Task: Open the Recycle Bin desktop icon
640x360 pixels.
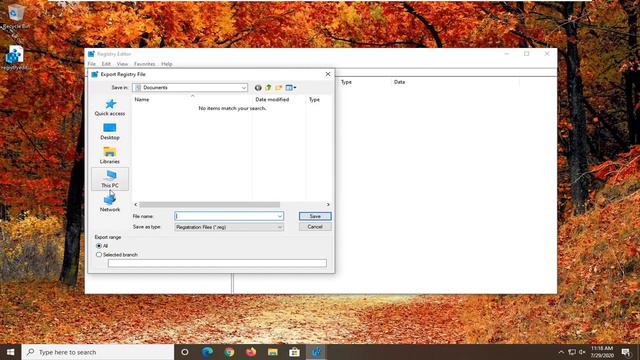Action: click(16, 16)
